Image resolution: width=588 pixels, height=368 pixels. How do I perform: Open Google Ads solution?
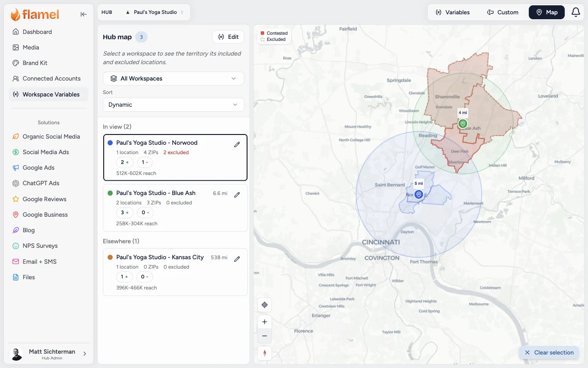pos(49,168)
